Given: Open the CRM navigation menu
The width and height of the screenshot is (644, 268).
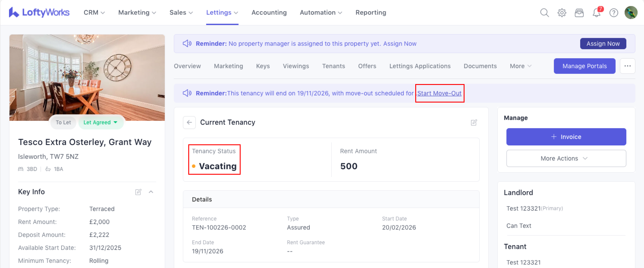Looking at the screenshot, I should coord(94,13).
